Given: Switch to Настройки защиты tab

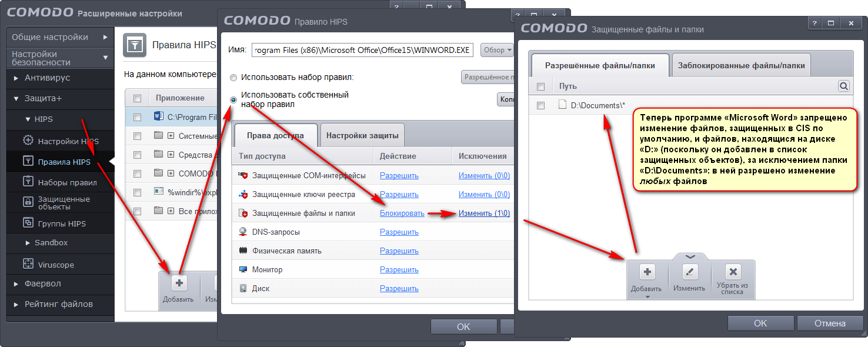Looking at the screenshot, I should click(x=362, y=135).
